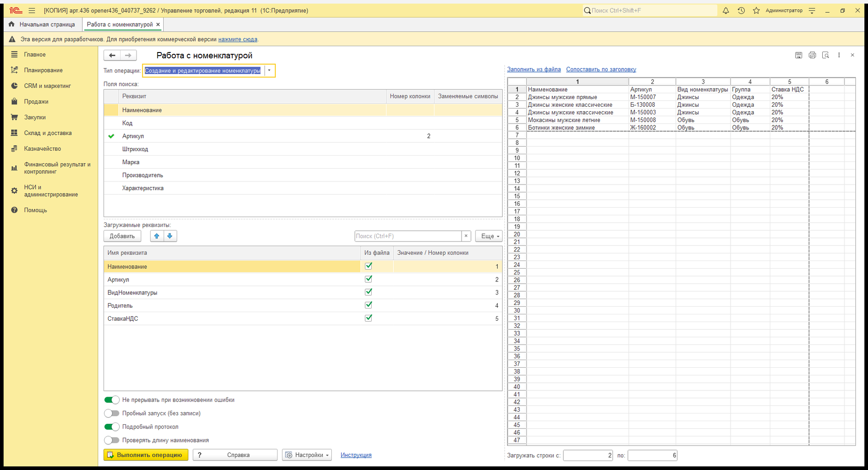868x470 pixels.
Task: Open the 'Настройки' dropdown button
Action: click(307, 455)
